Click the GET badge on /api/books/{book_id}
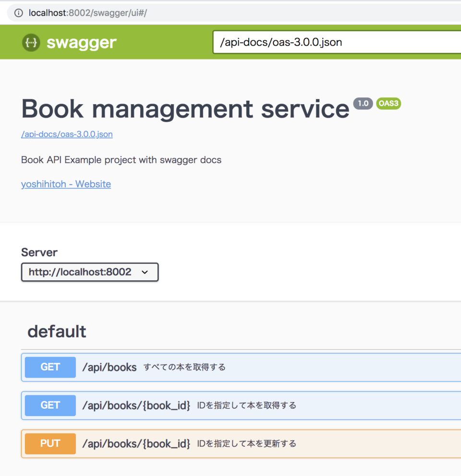The width and height of the screenshot is (461, 476). [x=50, y=405]
